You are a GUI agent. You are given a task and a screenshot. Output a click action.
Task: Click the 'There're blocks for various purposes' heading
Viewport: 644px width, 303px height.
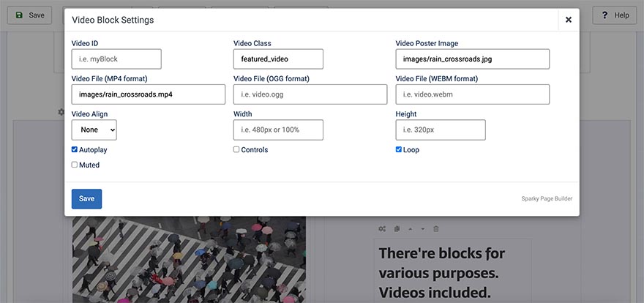(442, 272)
